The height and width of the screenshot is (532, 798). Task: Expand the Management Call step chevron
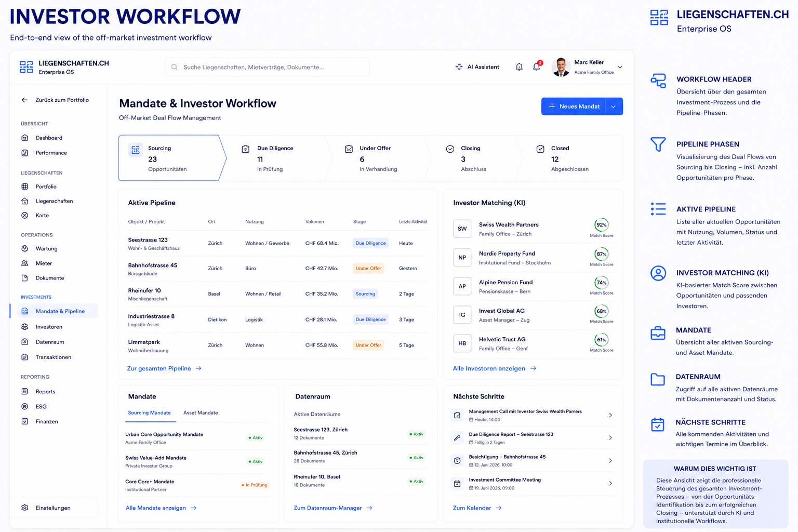[x=610, y=415]
